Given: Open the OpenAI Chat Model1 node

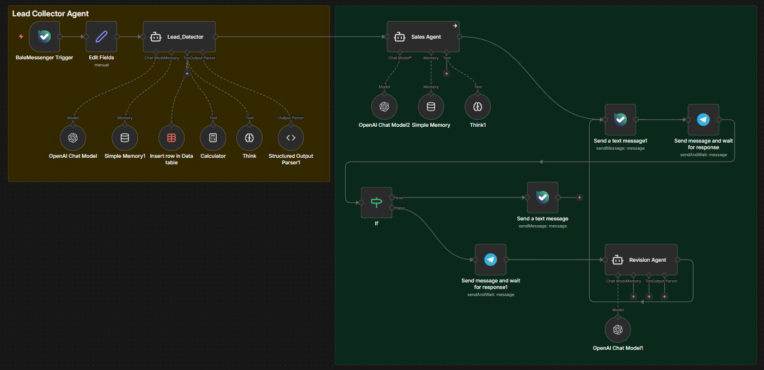Looking at the screenshot, I should pyautogui.click(x=618, y=330).
